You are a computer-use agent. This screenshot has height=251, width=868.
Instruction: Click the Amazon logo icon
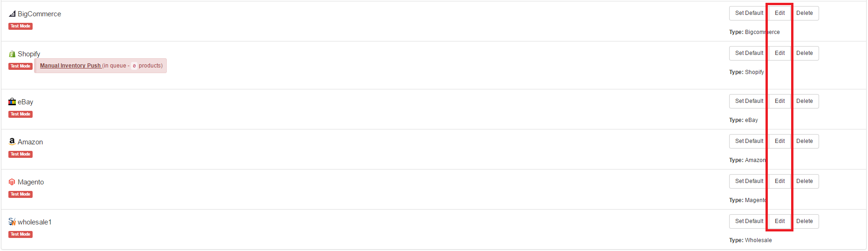pyautogui.click(x=12, y=141)
